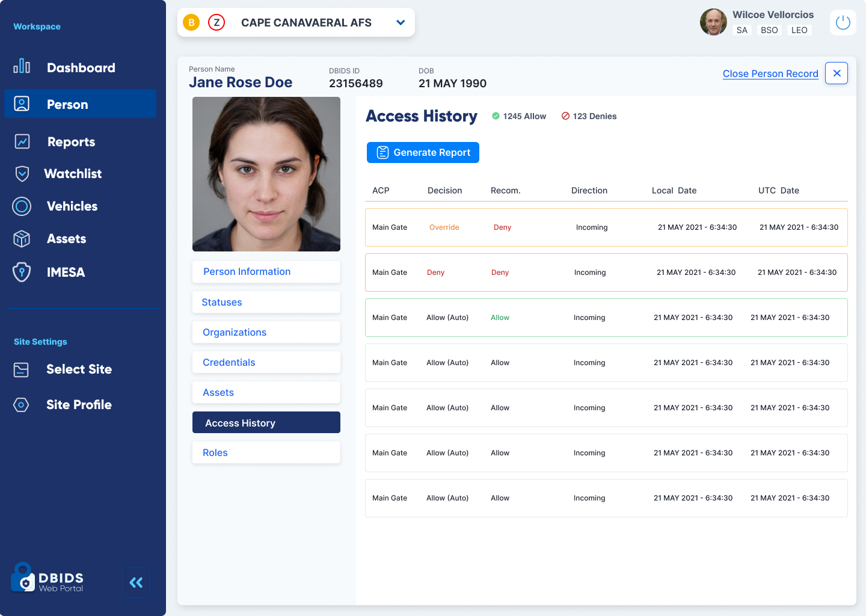
Task: Click the Decision column header
Action: 444,191
